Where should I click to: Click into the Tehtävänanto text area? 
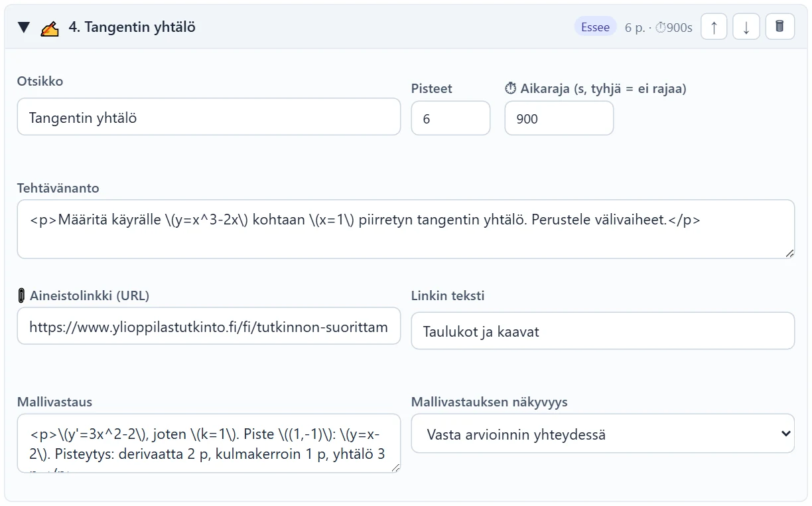(x=405, y=229)
